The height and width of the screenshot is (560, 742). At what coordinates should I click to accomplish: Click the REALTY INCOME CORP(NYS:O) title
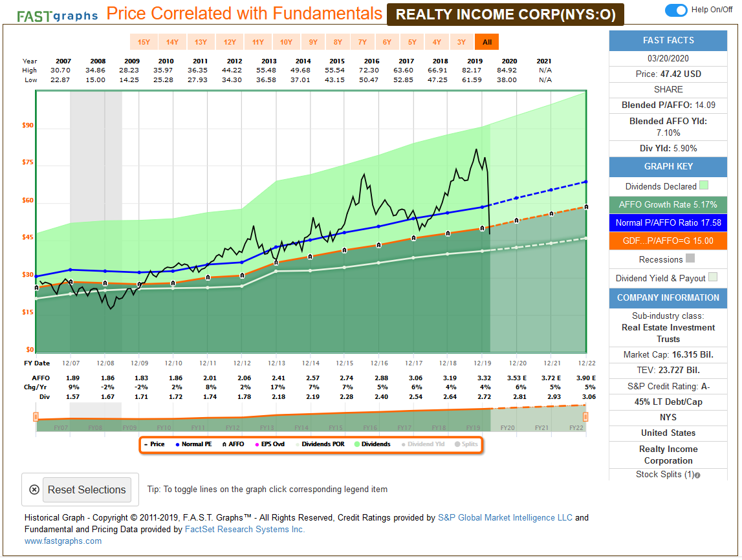pos(505,15)
